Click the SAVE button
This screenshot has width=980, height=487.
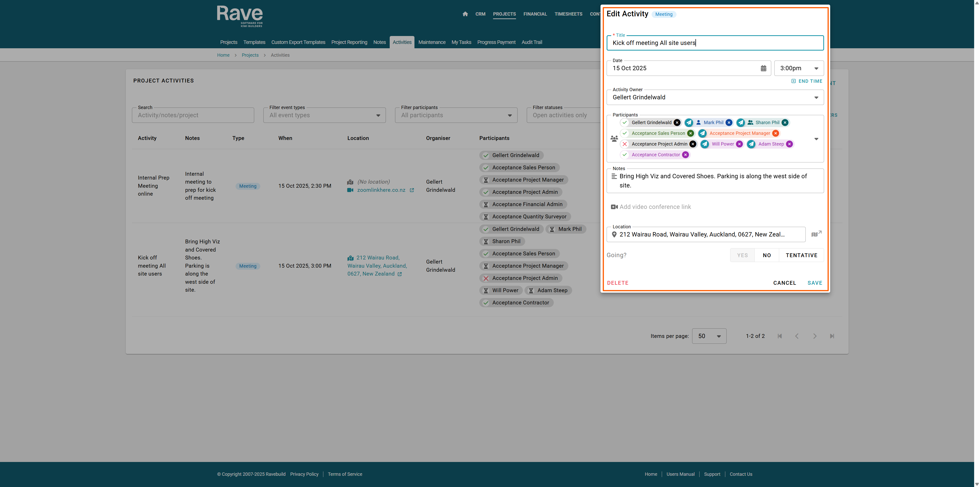click(x=815, y=283)
